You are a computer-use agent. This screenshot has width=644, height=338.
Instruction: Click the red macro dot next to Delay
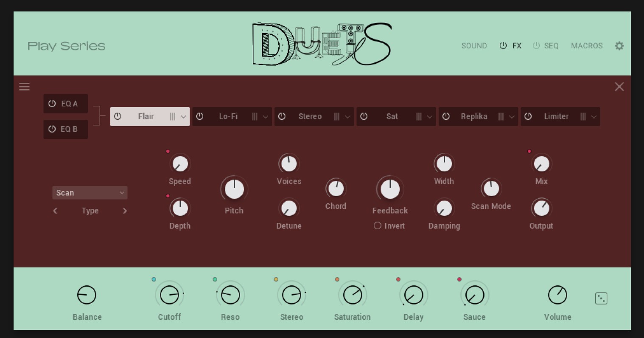coord(398,279)
